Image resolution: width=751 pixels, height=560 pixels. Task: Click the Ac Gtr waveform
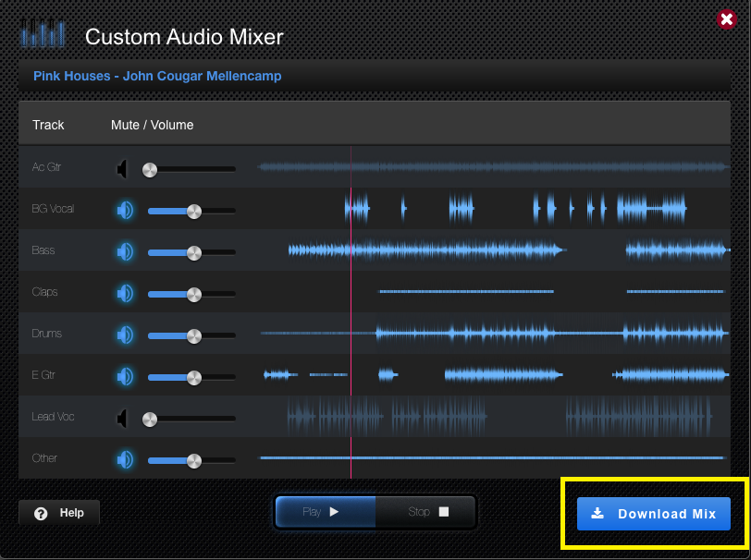tap(493, 166)
